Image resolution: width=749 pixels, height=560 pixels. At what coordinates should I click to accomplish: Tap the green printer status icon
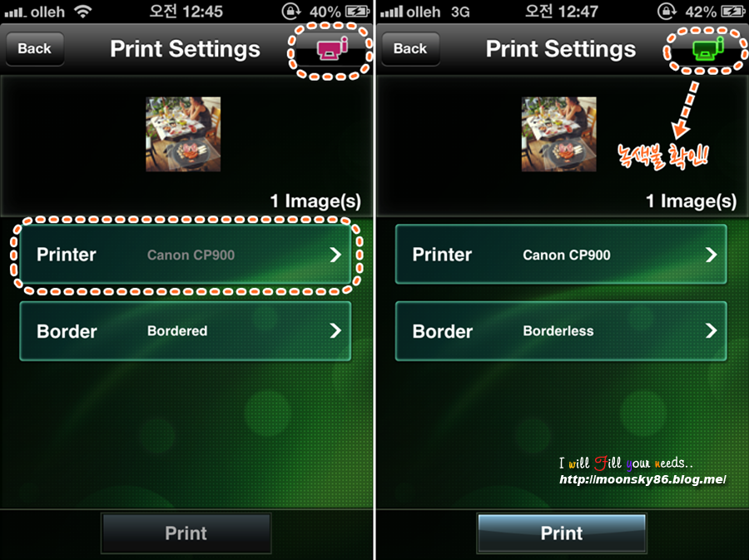pyautogui.click(x=708, y=48)
